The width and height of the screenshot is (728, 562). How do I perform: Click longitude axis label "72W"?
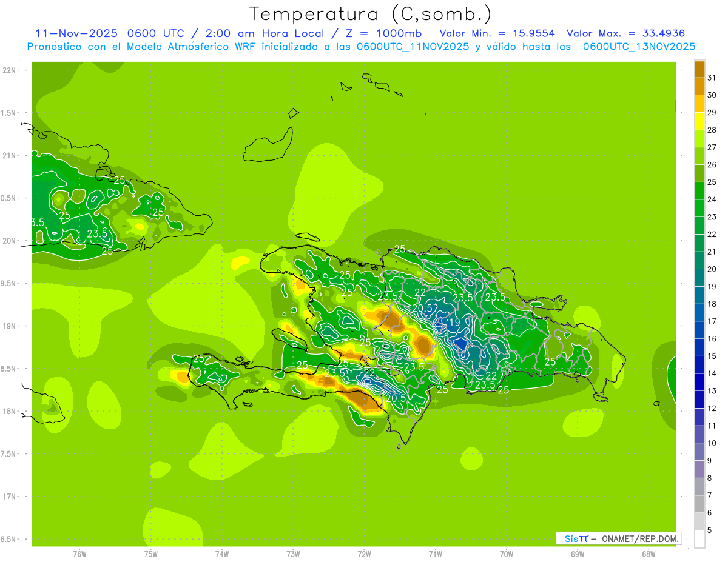click(365, 554)
